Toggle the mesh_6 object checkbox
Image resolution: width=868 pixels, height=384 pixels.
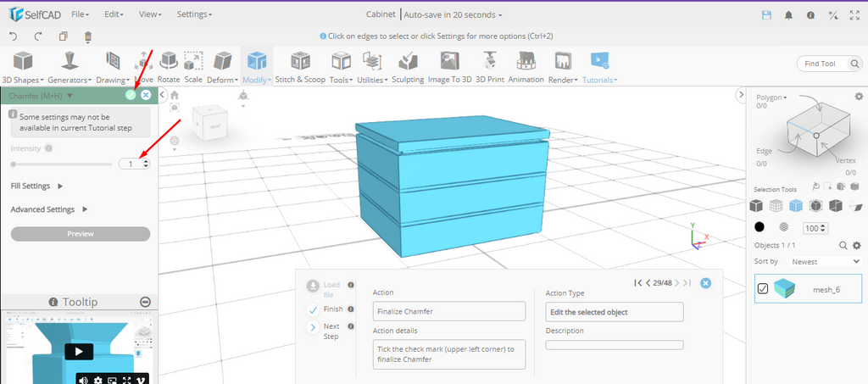(763, 289)
